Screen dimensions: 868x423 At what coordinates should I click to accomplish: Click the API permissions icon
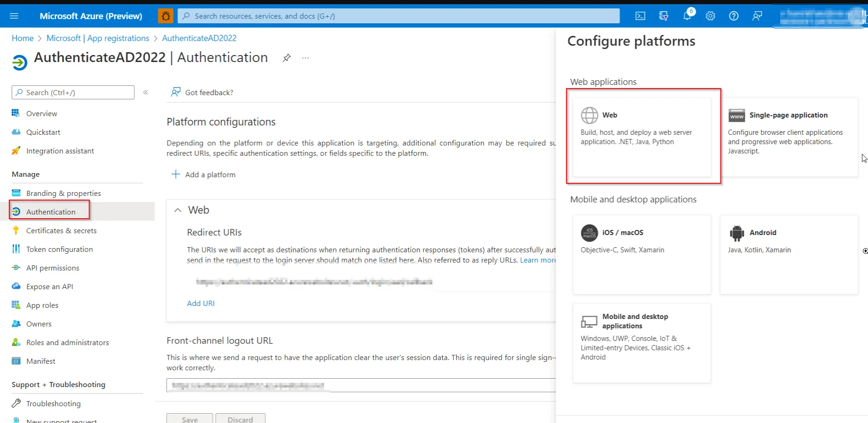(16, 268)
